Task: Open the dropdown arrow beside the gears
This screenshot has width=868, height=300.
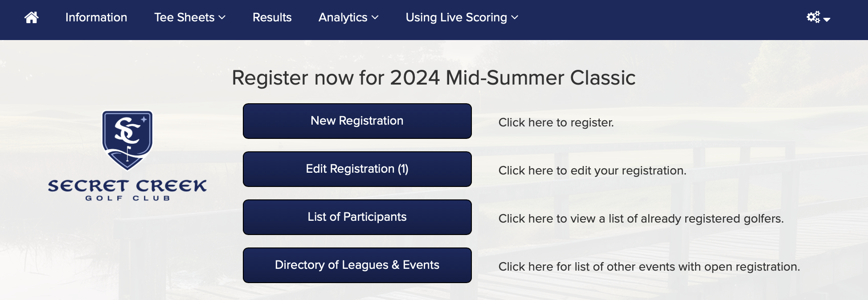Action: click(x=828, y=20)
